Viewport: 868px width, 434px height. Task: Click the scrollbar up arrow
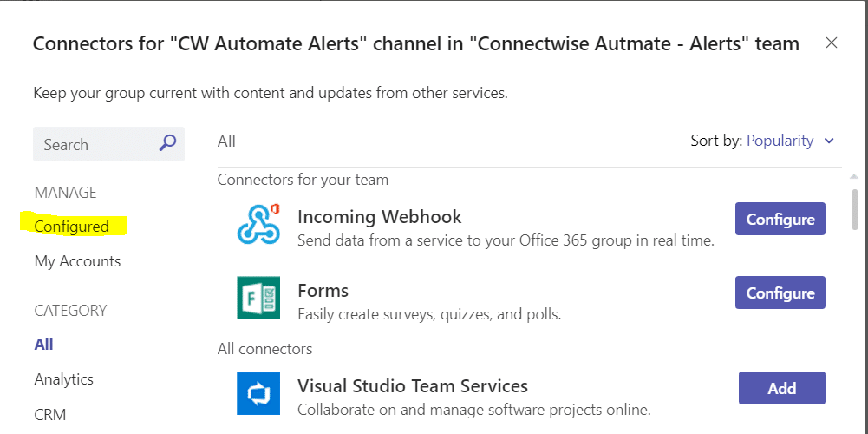coord(855,177)
